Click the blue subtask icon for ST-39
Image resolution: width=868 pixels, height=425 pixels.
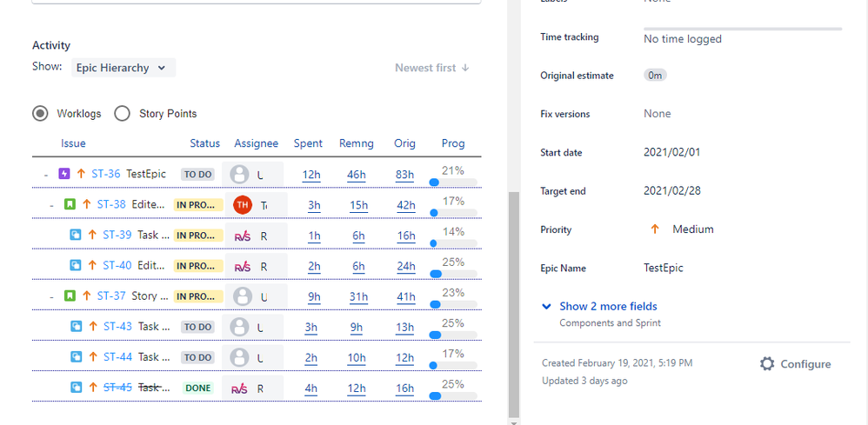(76, 235)
